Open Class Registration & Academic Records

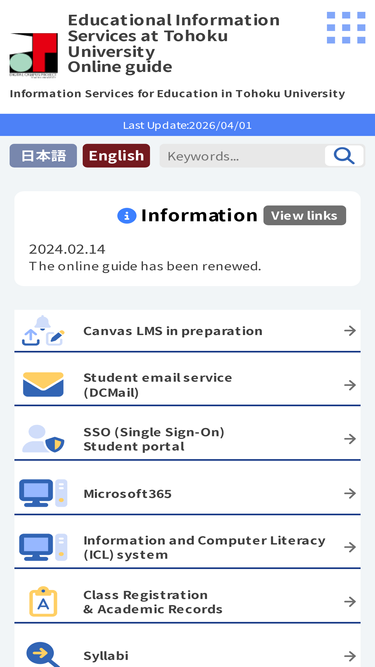[188, 602]
